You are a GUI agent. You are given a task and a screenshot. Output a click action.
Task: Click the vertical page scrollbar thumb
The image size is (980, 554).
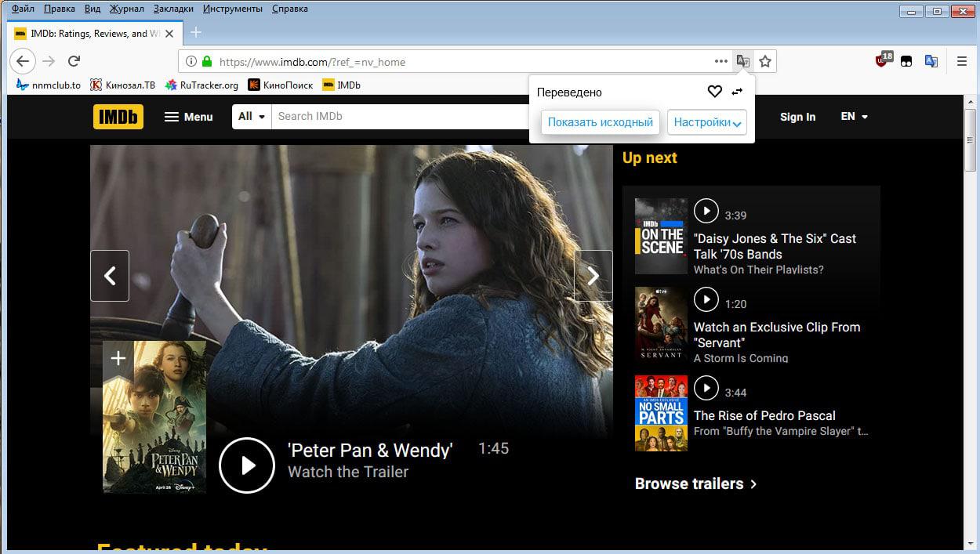click(x=970, y=139)
